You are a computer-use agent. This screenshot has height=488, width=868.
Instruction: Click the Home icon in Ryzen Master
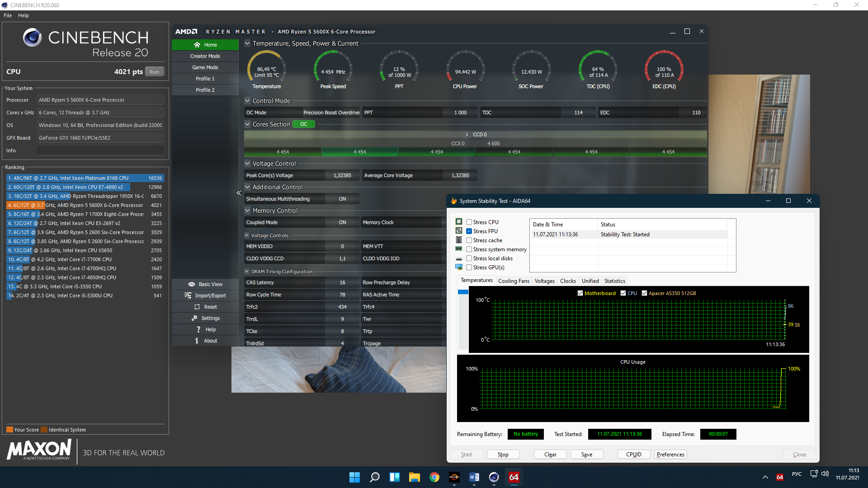(x=197, y=45)
